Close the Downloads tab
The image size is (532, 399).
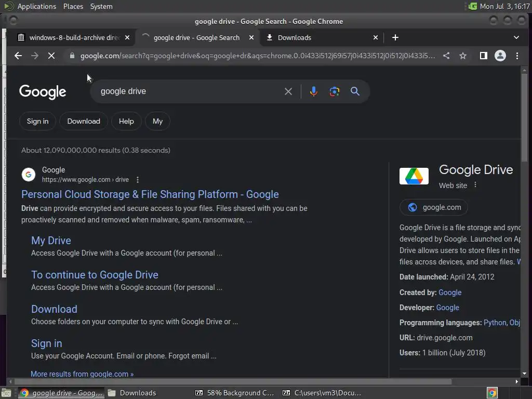tap(376, 37)
